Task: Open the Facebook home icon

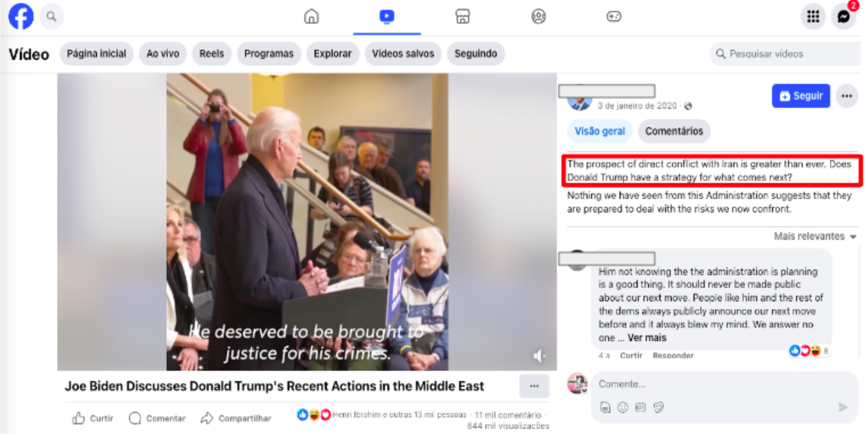Action: point(312,17)
